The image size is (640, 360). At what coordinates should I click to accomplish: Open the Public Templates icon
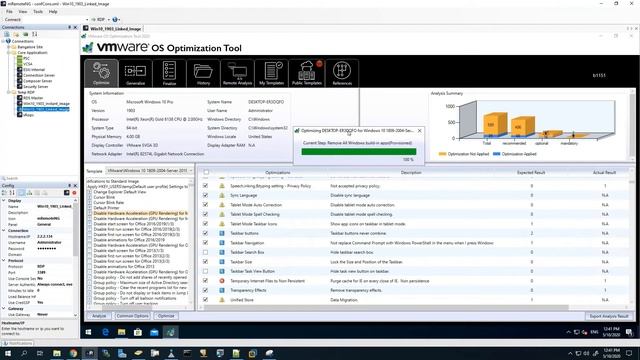(307, 73)
